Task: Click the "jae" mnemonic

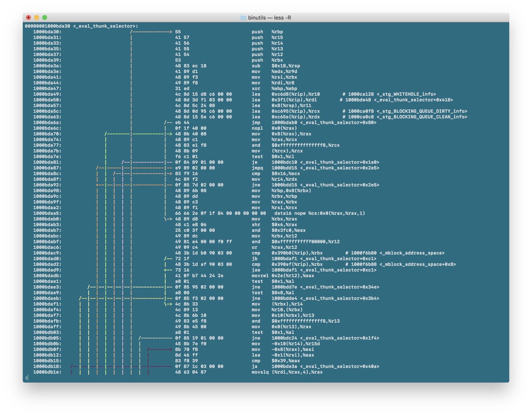Action: 256,270
